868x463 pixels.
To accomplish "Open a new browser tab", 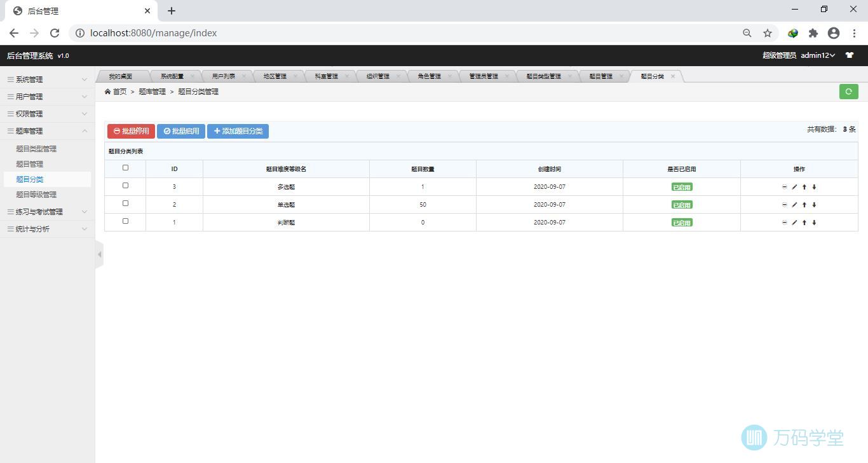I will pos(172,11).
